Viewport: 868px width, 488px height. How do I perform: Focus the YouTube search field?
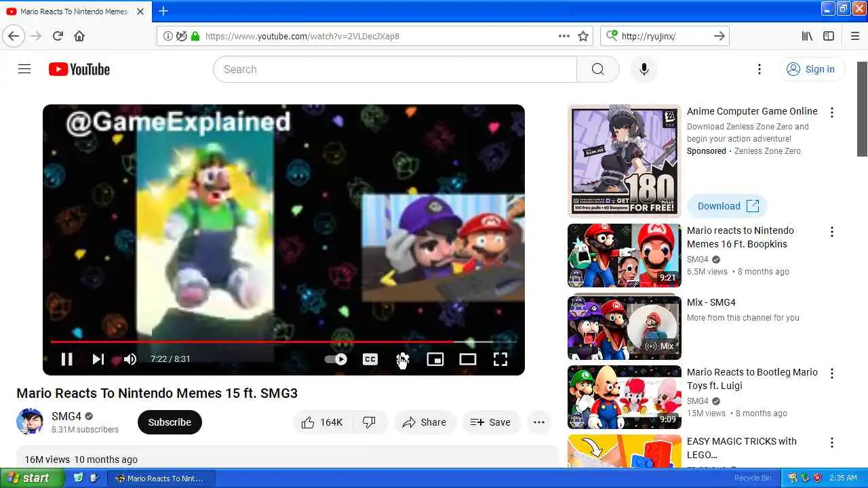point(395,69)
